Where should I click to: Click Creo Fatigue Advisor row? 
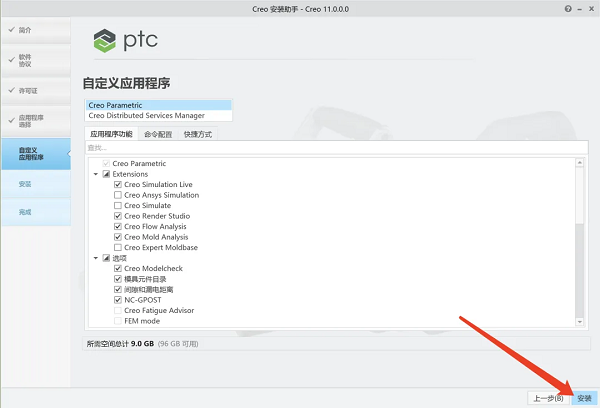[159, 310]
